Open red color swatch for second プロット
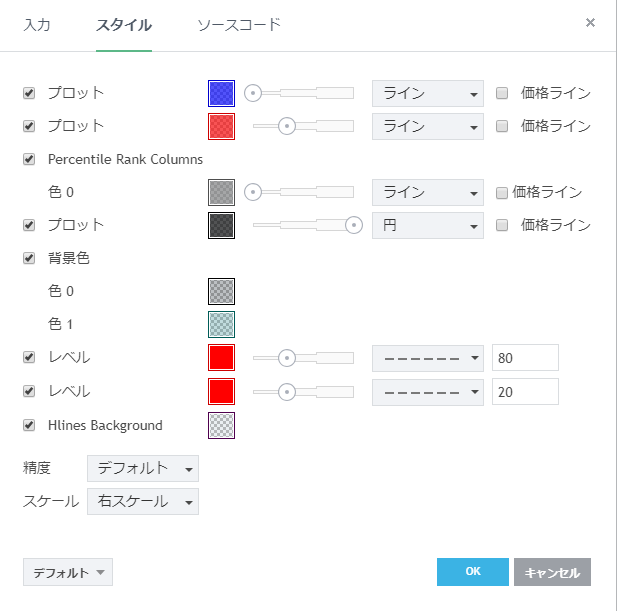617x611 pixels. [221, 126]
